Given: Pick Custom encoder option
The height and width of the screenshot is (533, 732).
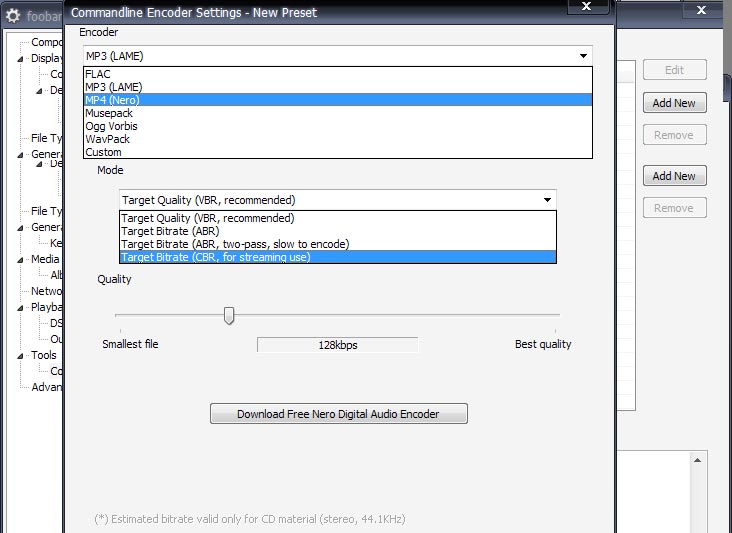Looking at the screenshot, I should (x=338, y=152).
